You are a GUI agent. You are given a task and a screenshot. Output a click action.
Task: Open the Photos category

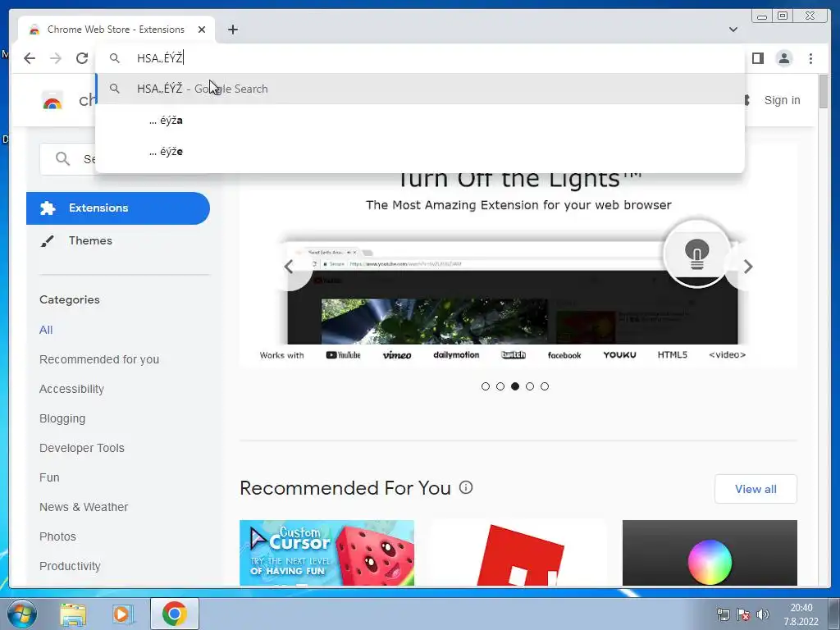coord(58,536)
